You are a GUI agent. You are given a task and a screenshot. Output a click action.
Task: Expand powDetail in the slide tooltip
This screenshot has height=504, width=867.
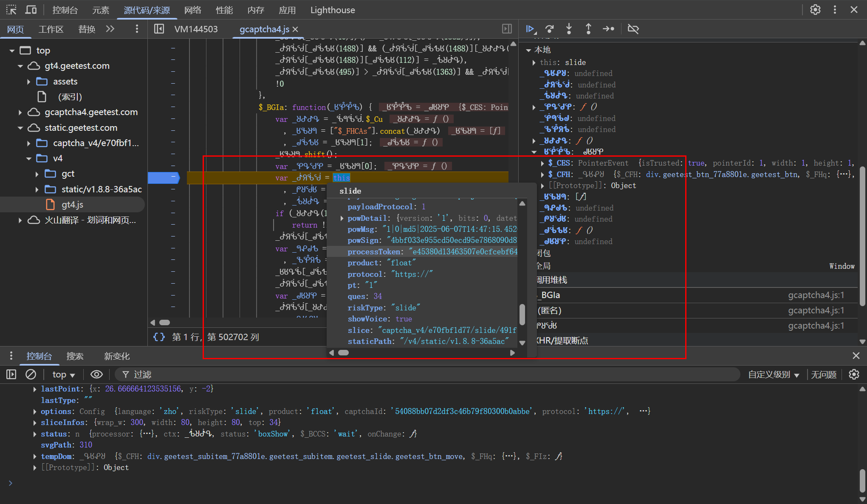[342, 218]
